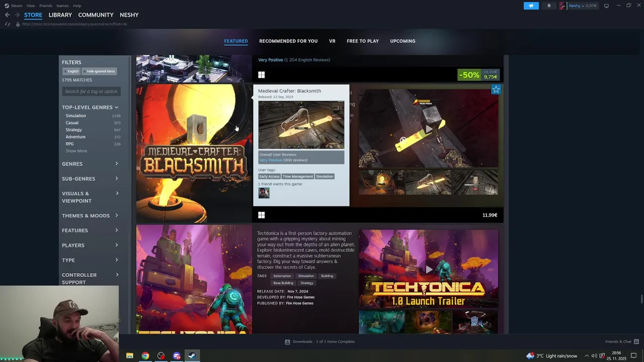Expand the Themes & Moods section
Image resolution: width=644 pixels, height=362 pixels.
click(90, 216)
